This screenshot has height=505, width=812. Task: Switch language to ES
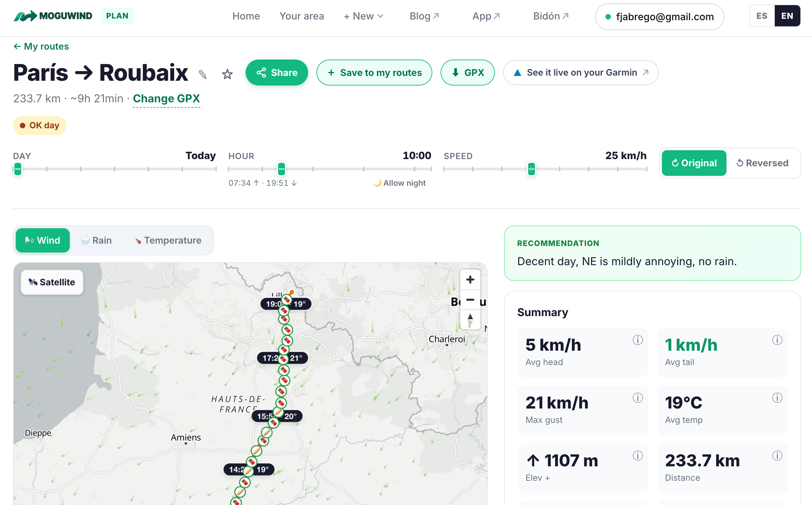tap(762, 16)
